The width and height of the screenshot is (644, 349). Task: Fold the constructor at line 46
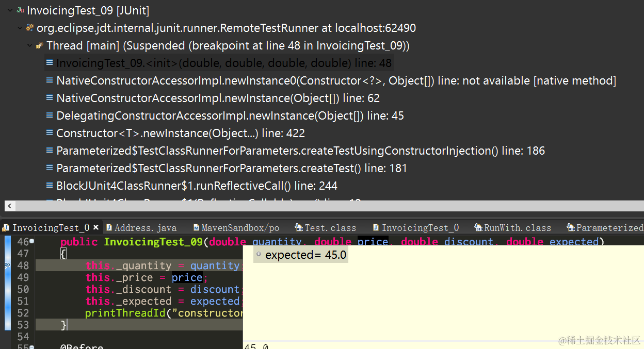32,241
